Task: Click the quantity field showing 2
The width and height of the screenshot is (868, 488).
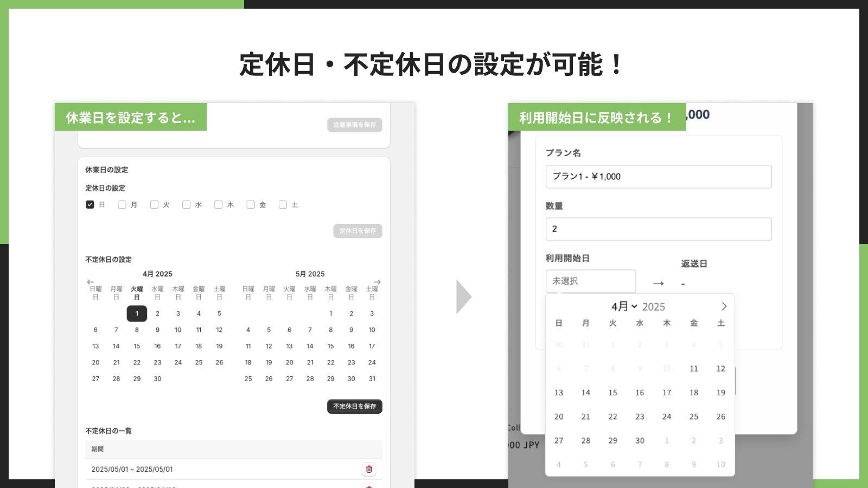Action: [x=659, y=229]
